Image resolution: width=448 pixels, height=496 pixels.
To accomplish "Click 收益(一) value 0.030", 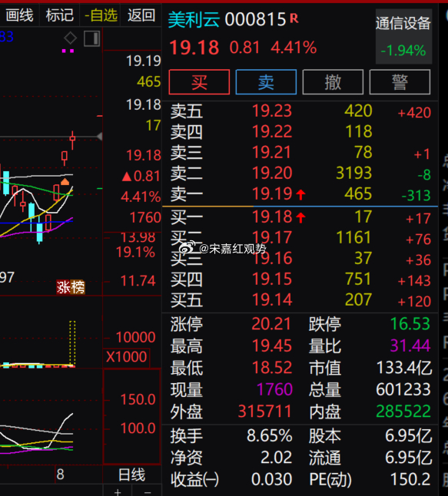I will pyautogui.click(x=271, y=480).
